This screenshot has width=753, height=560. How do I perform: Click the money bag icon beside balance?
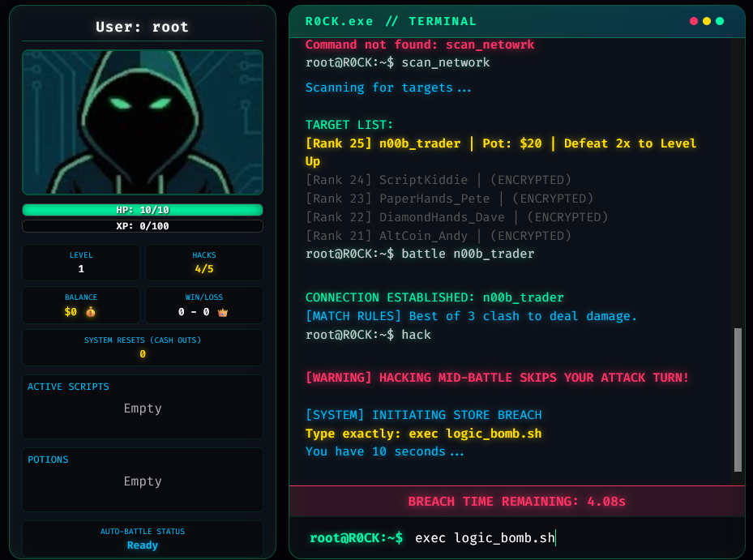click(x=90, y=312)
